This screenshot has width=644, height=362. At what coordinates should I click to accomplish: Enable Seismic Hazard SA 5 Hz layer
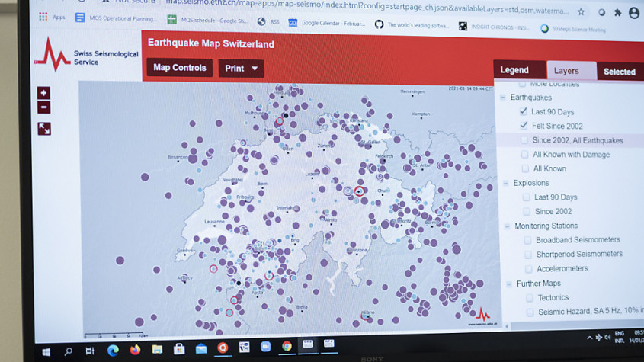coord(530,312)
